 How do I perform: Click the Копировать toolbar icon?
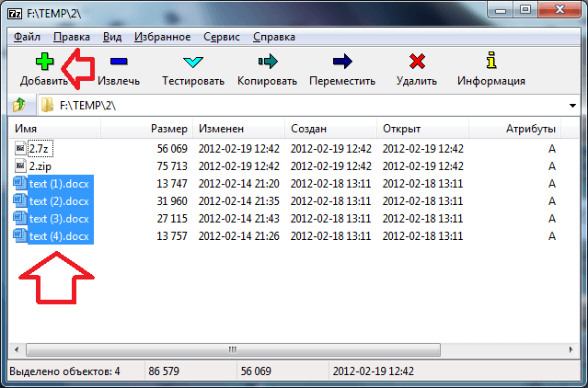[267, 63]
